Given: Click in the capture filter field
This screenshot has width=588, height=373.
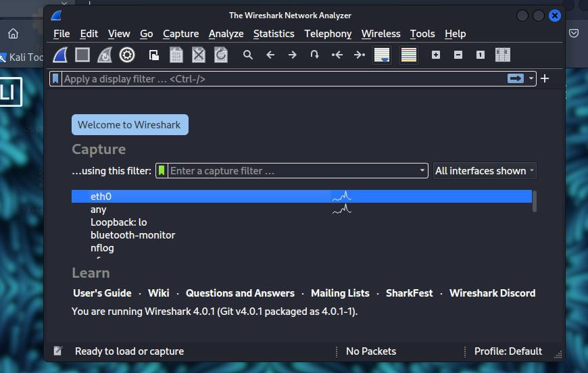Looking at the screenshot, I should click(x=293, y=170).
